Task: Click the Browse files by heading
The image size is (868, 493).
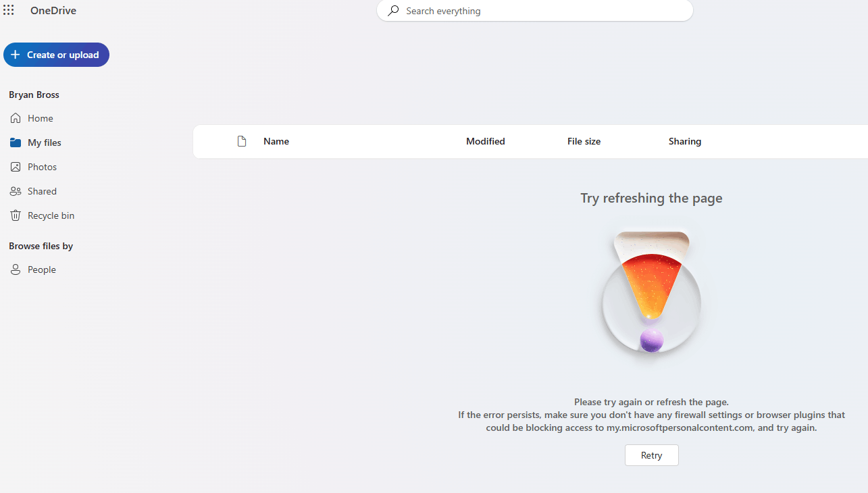Action: 41,246
